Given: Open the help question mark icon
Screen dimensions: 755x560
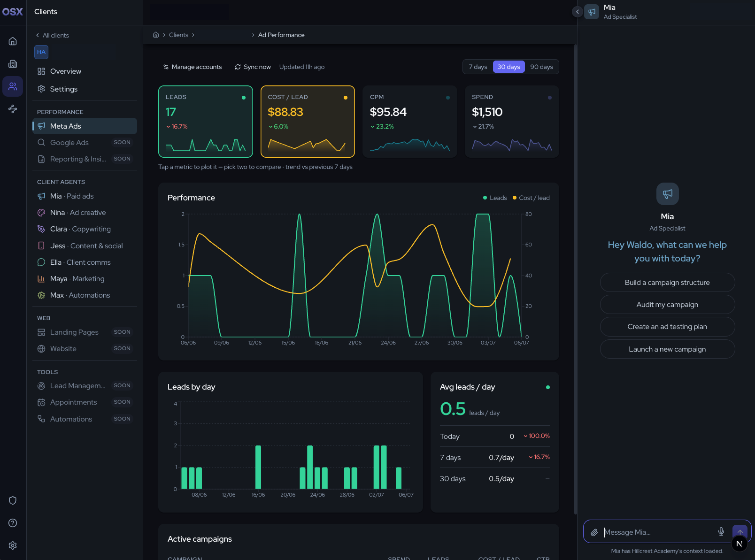Looking at the screenshot, I should click(x=13, y=523).
